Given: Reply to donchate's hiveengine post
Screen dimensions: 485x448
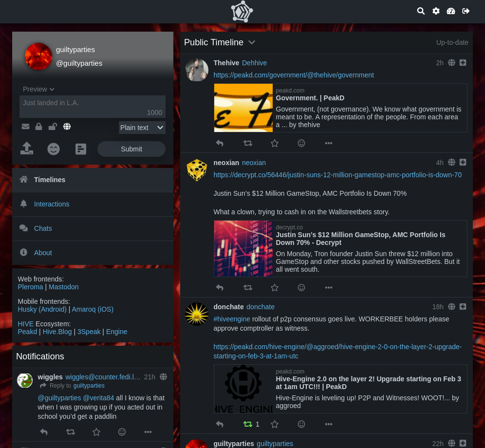Looking at the screenshot, I should 220,424.
